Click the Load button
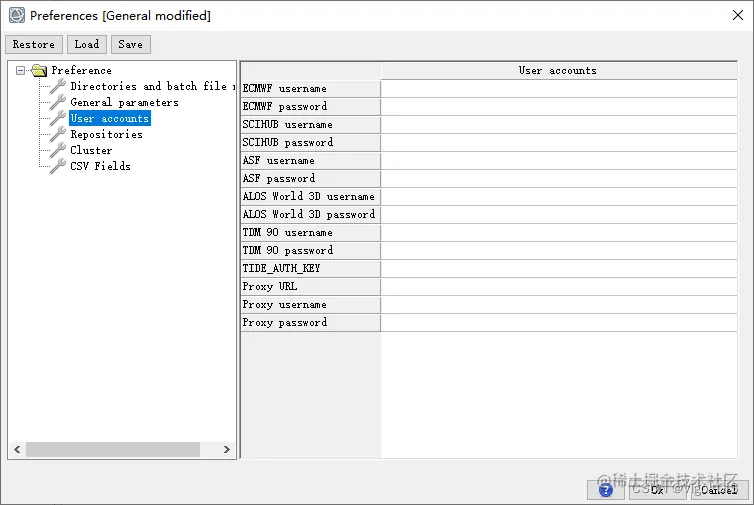754x505 pixels. 87,44
